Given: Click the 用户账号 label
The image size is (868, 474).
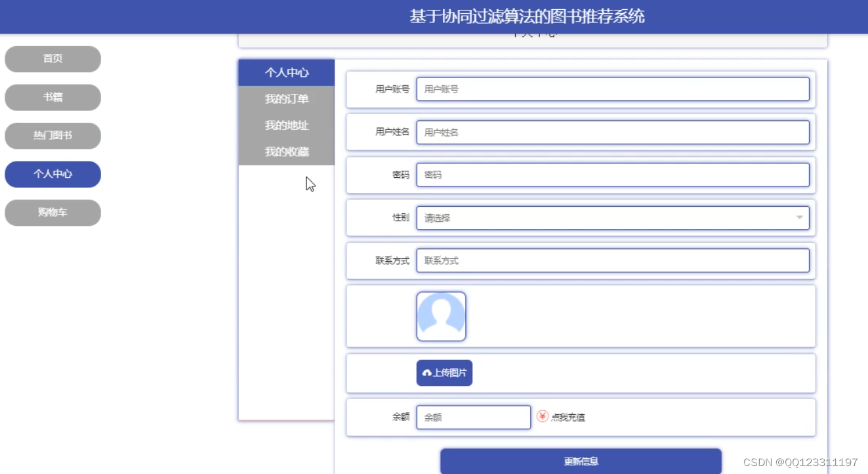Looking at the screenshot, I should tap(392, 89).
